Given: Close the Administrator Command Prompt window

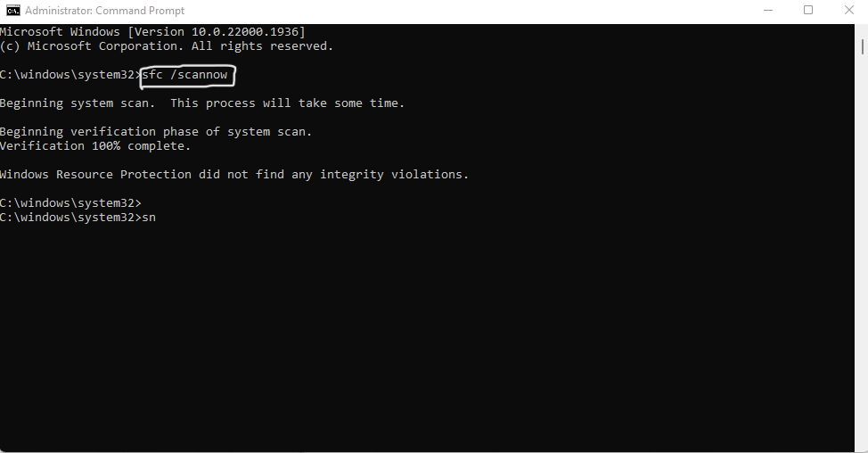Looking at the screenshot, I should click(x=848, y=11).
